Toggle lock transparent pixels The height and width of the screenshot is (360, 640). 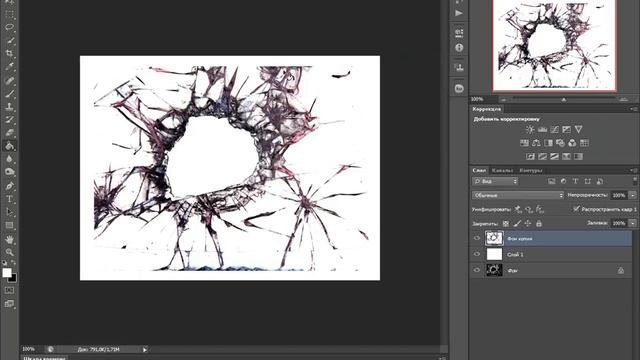[506, 224]
